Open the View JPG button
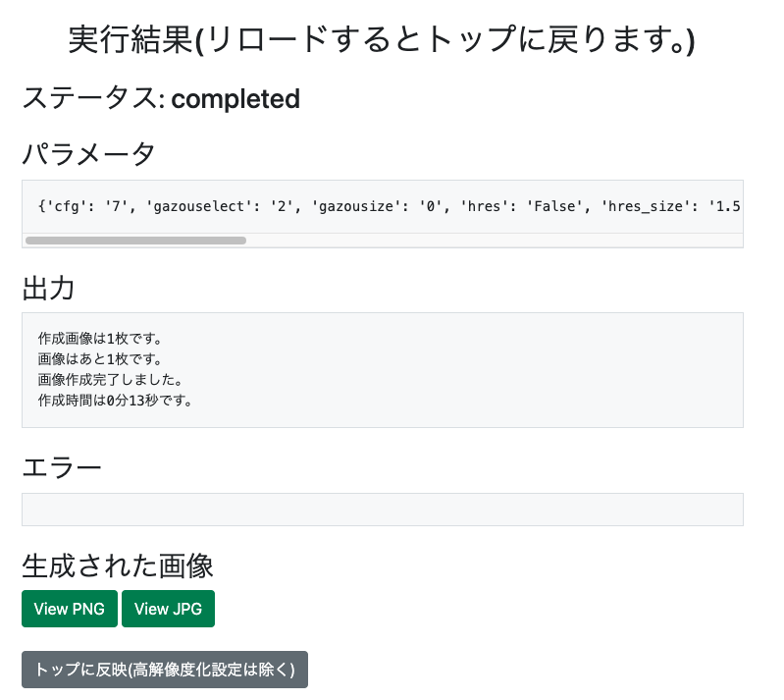Screen dimensions: 784x700 (x=168, y=609)
